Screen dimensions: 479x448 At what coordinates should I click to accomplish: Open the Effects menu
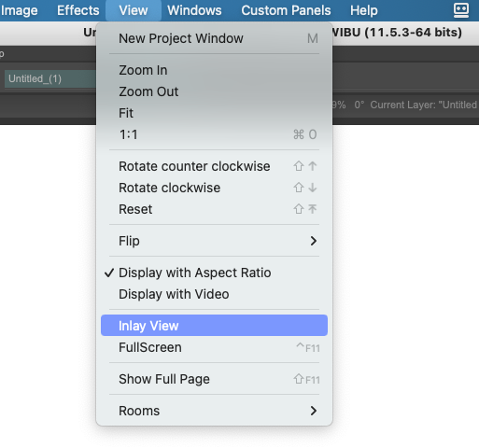78,10
